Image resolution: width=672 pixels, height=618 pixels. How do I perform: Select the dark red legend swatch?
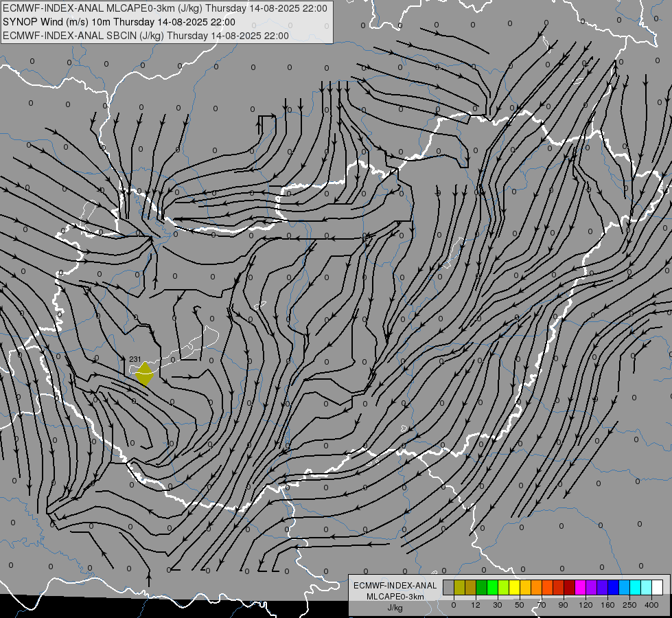click(x=570, y=587)
